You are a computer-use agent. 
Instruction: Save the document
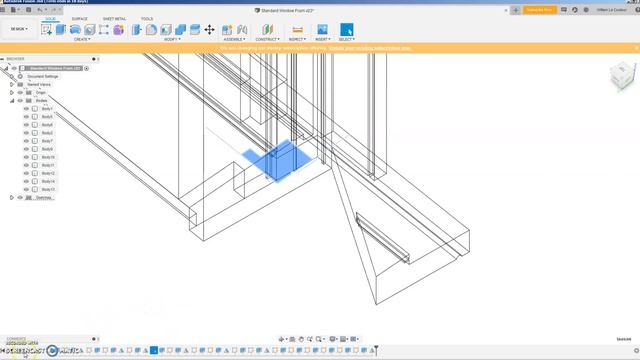29,10
